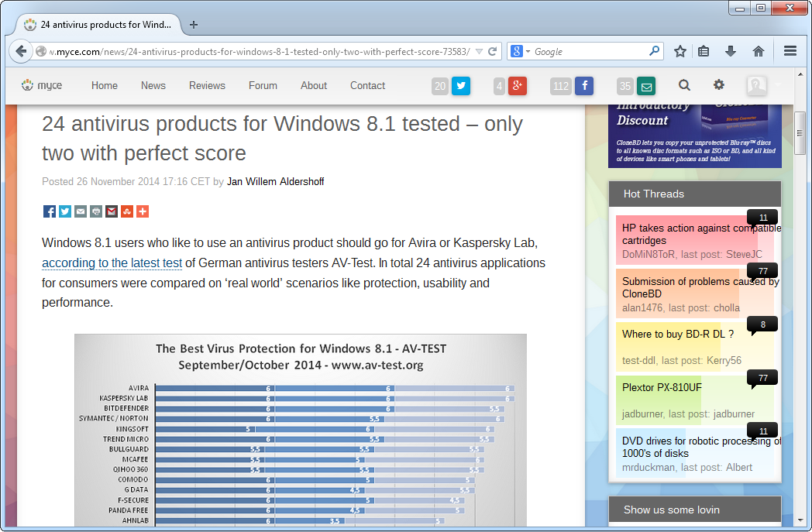Open author Jan Willem Aldershoff link
Image resolution: width=812 pixels, height=532 pixels.
(x=275, y=182)
